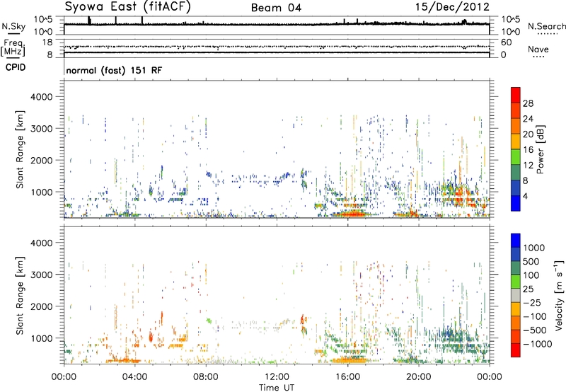
Task: Click the "25" velocity colorbar label
Action: coord(528,289)
